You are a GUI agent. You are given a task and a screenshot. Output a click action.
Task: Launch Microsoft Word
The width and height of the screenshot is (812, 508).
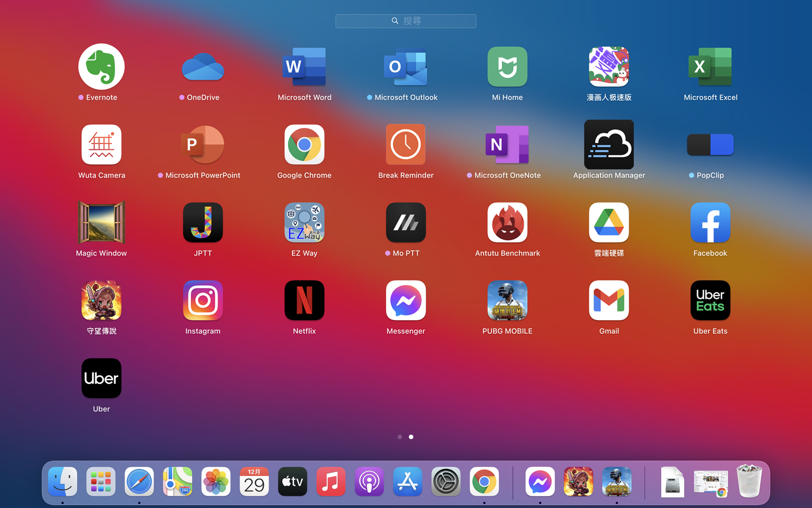pos(304,67)
